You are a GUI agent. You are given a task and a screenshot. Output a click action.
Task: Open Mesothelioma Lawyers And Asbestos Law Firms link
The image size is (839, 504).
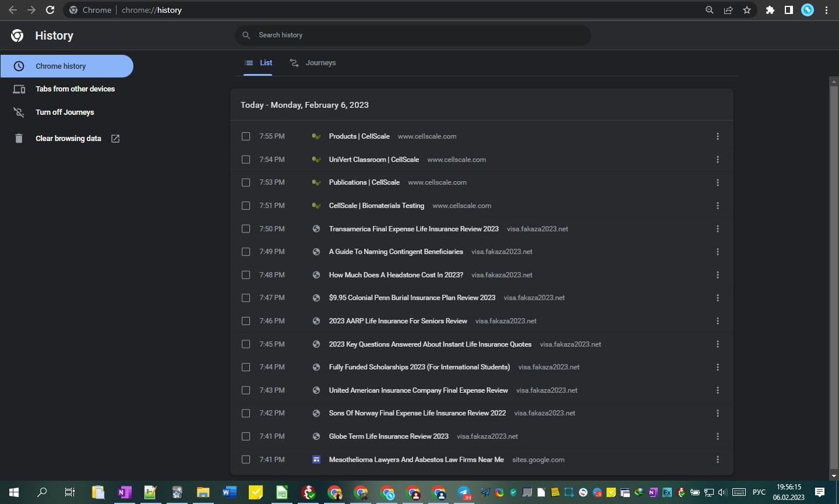pyautogui.click(x=416, y=460)
